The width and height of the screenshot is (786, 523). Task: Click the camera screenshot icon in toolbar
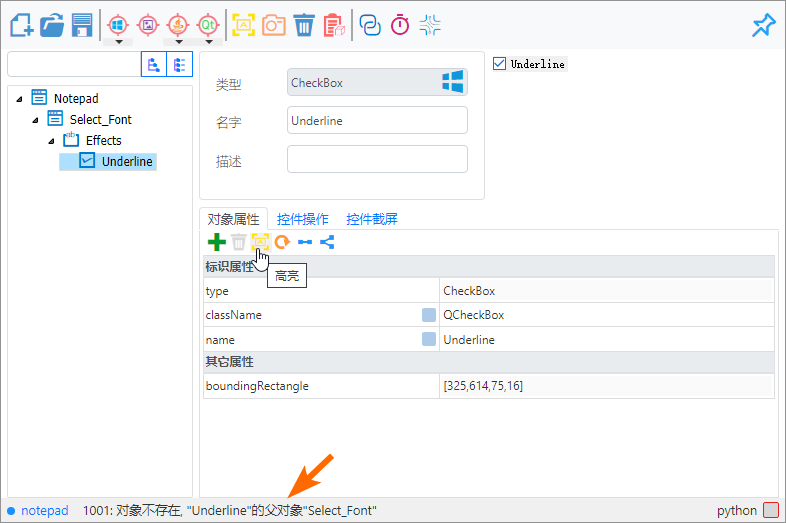(x=274, y=24)
